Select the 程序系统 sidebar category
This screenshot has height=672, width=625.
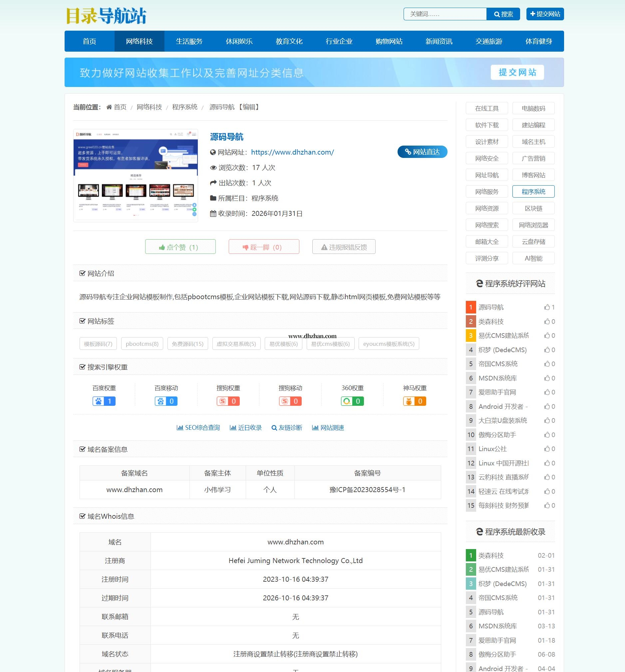pyautogui.click(x=533, y=192)
